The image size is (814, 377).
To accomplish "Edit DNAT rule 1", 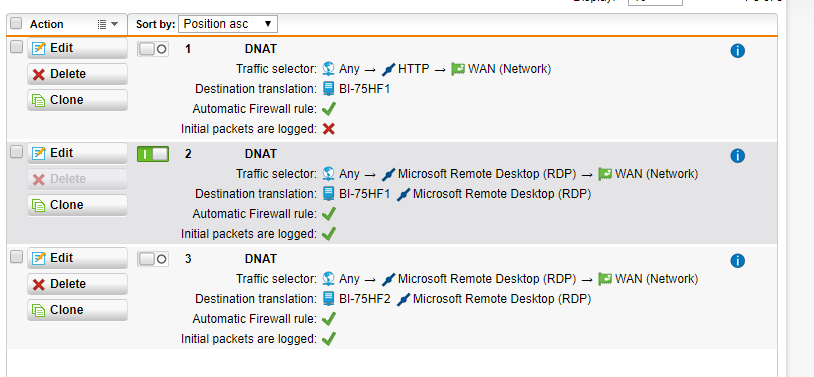I will pos(77,48).
